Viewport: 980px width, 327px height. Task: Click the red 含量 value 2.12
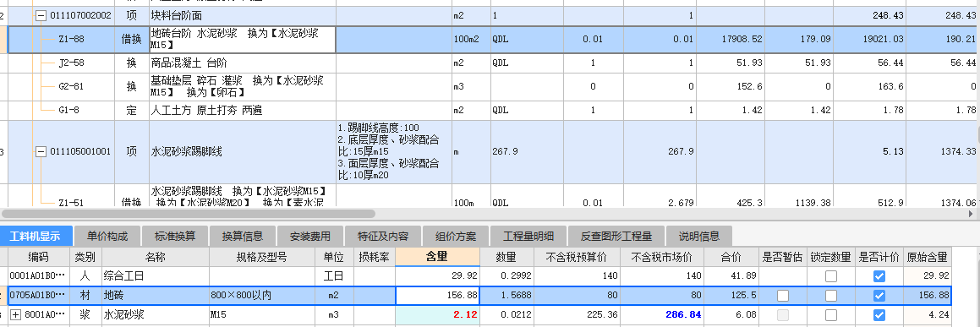[437, 315]
